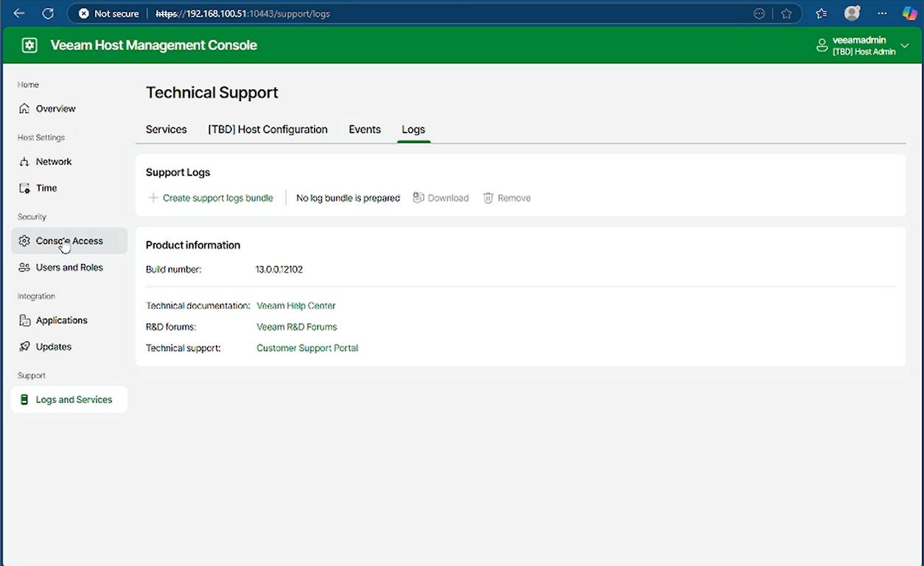Image resolution: width=924 pixels, height=566 pixels.
Task: Click the Users and Roles icon
Action: pyautogui.click(x=24, y=268)
